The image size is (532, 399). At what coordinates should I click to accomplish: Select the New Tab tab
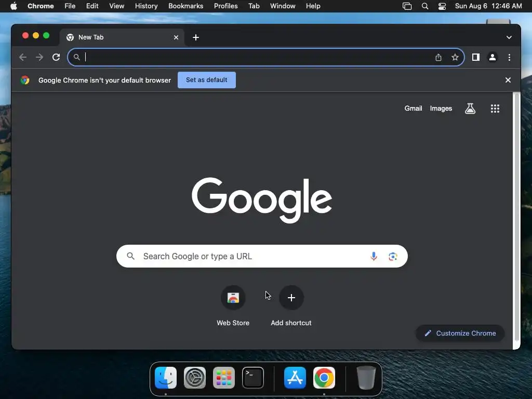122,37
